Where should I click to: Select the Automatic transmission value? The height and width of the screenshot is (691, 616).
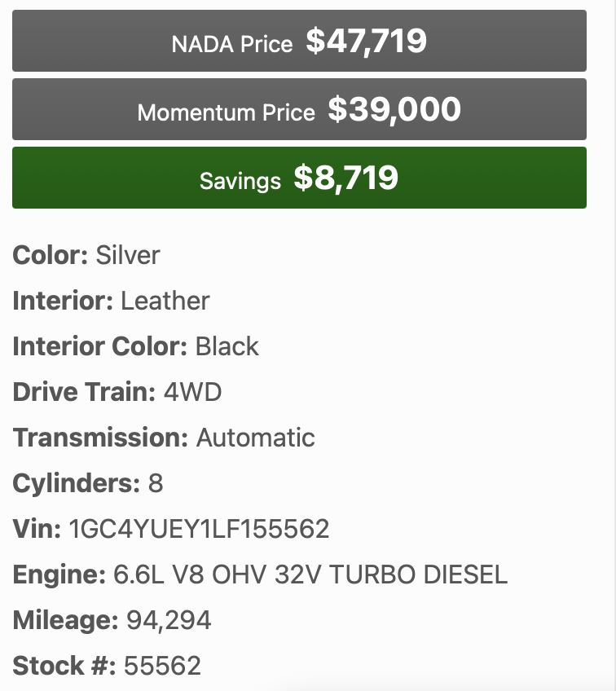tap(256, 438)
